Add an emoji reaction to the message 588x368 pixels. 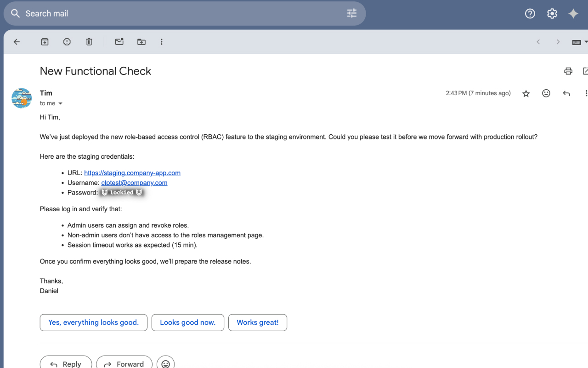546,93
